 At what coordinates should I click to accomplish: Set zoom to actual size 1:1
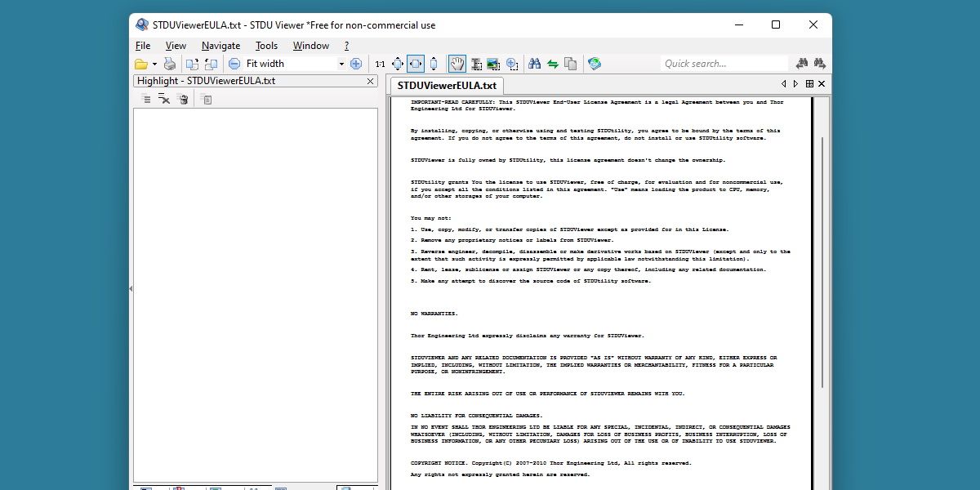pyautogui.click(x=380, y=64)
